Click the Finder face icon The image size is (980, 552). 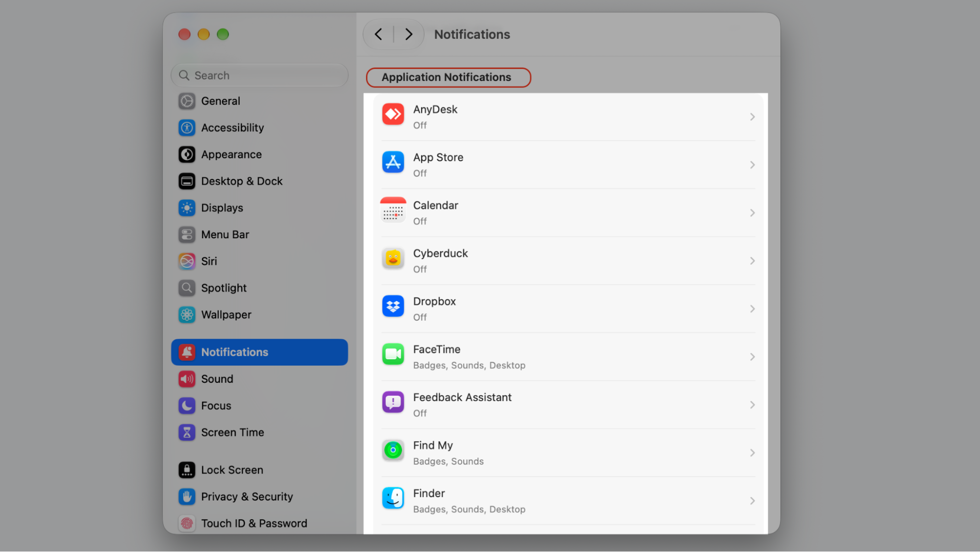point(393,499)
